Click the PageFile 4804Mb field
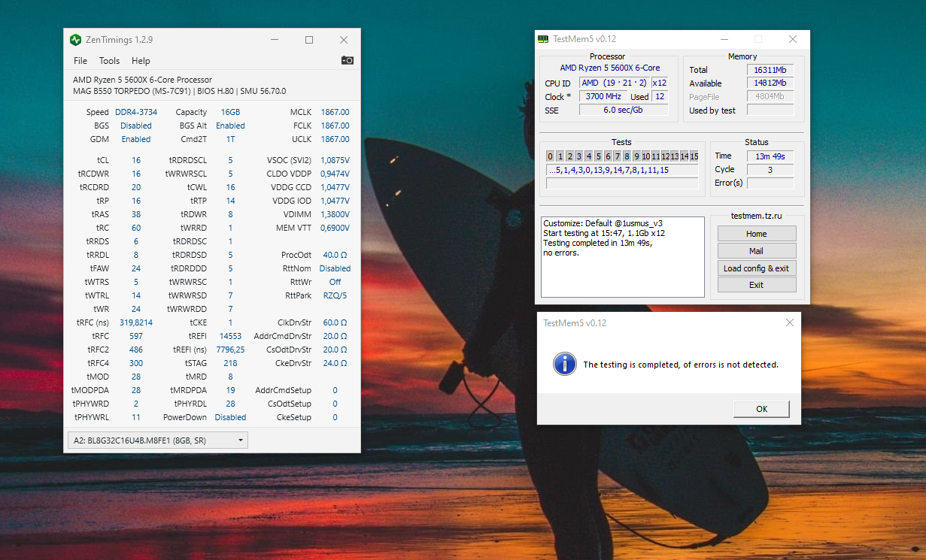Viewport: 926px width, 560px height. [x=770, y=97]
